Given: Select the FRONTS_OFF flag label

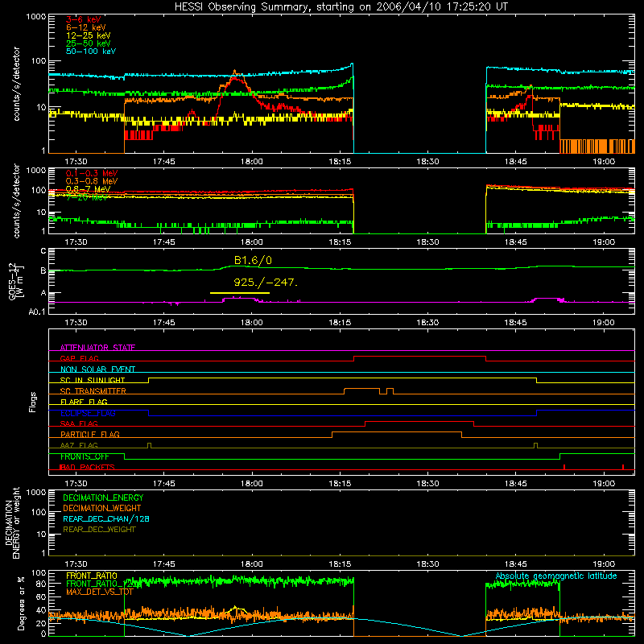Looking at the screenshot, I should [x=85, y=456].
